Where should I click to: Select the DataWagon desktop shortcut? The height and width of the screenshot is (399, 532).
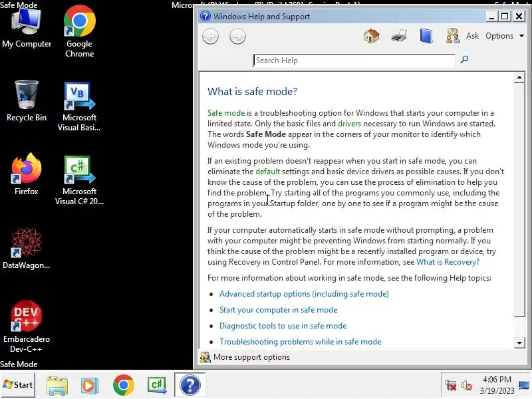click(x=27, y=249)
